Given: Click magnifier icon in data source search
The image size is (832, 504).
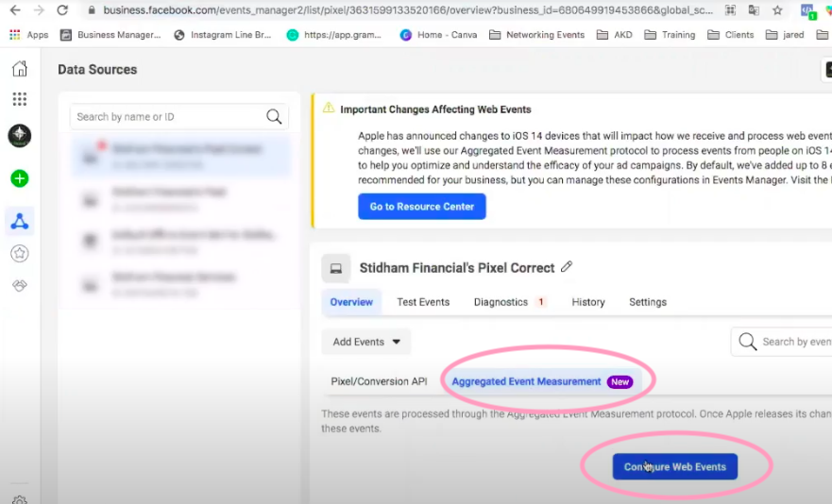Looking at the screenshot, I should 274,117.
